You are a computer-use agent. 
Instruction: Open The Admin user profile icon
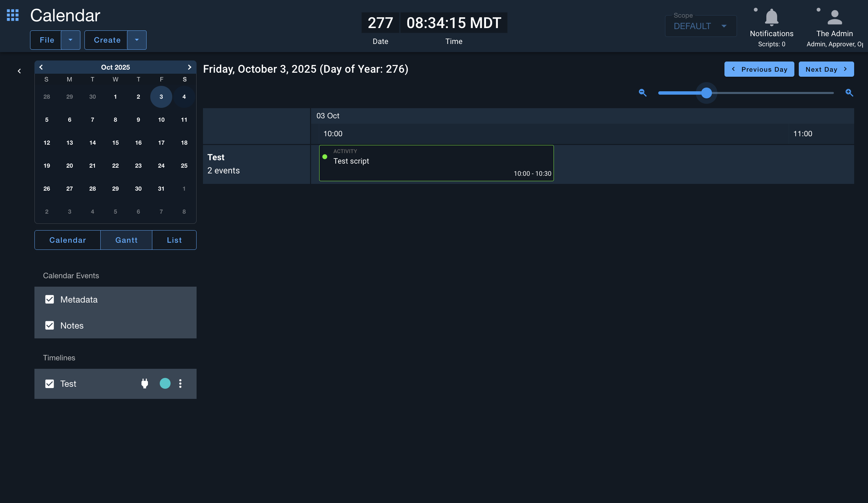[x=834, y=17]
